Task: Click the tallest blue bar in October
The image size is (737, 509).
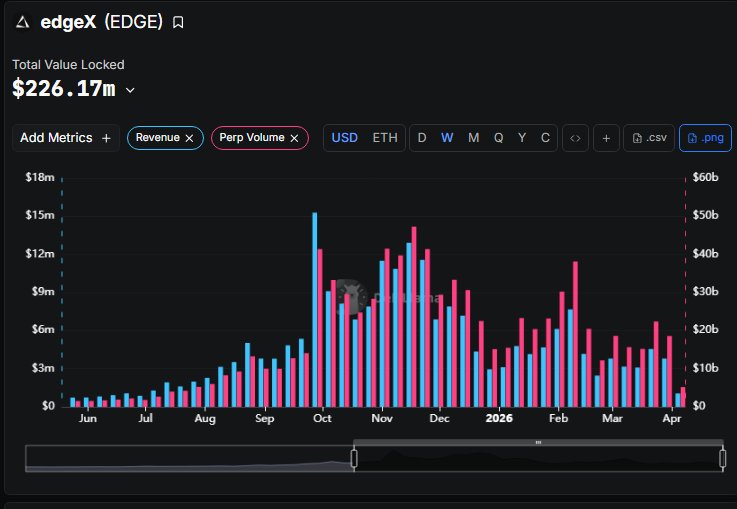Action: coord(315,310)
